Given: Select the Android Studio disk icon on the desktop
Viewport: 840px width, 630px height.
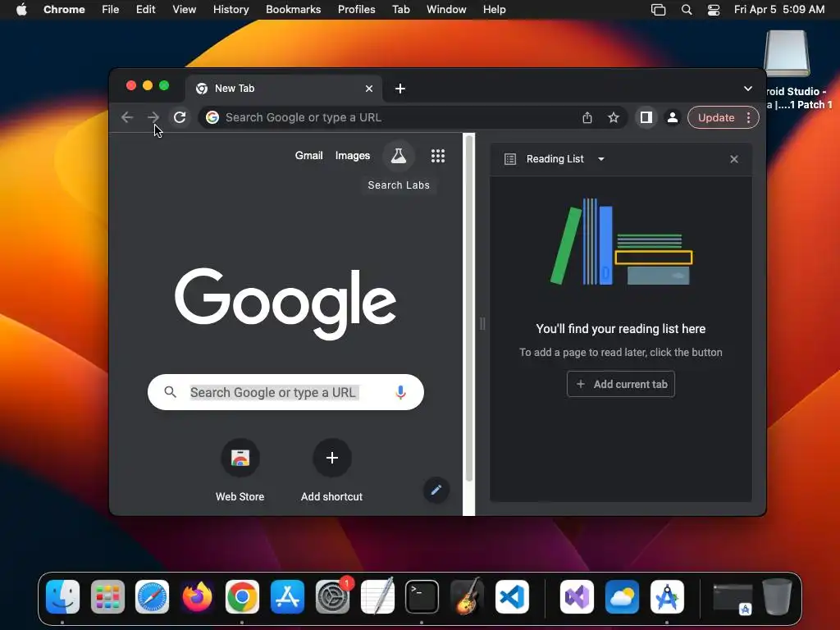Looking at the screenshot, I should (x=787, y=53).
